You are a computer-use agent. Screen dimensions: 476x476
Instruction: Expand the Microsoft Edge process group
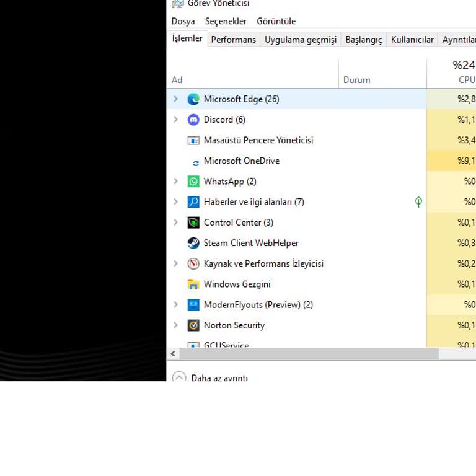(x=175, y=99)
